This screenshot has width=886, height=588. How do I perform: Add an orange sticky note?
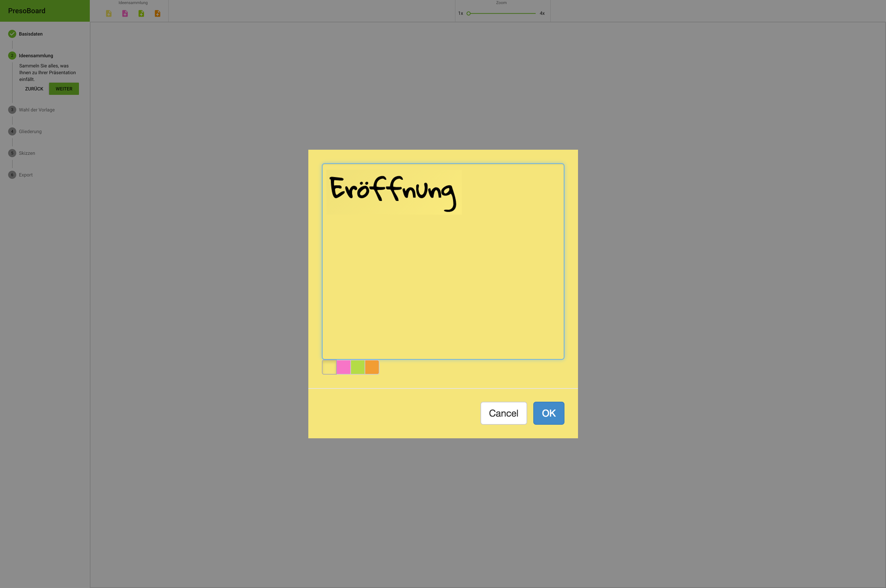pyautogui.click(x=158, y=14)
